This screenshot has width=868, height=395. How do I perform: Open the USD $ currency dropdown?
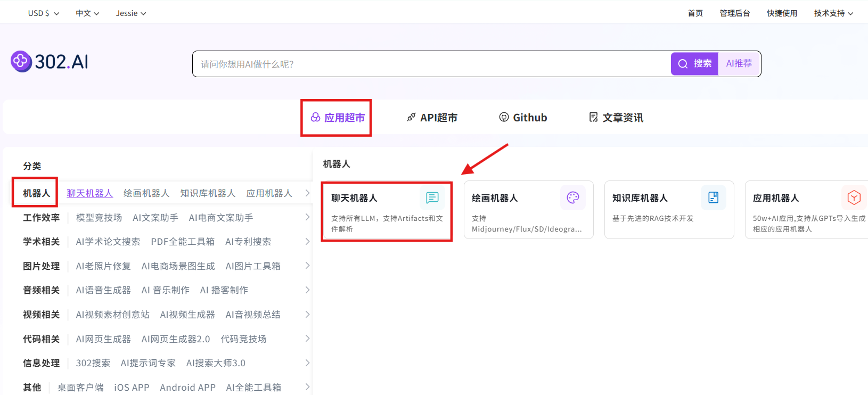[44, 13]
